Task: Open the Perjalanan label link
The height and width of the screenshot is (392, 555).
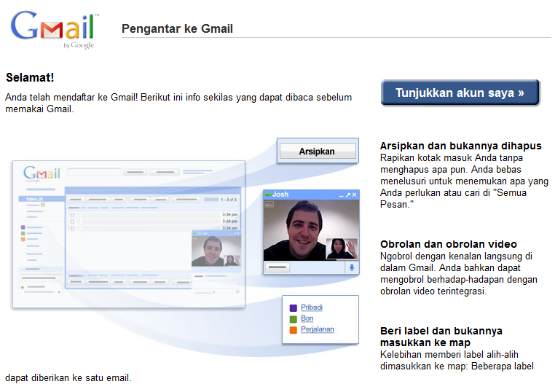Action: click(x=317, y=329)
